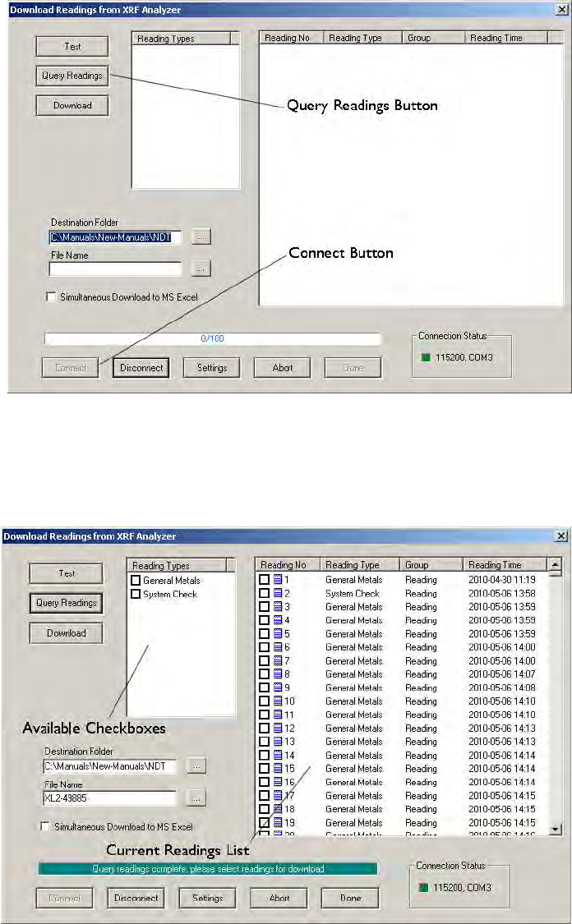The height and width of the screenshot is (924, 572).
Task: Click the reading icon for reading 11
Action: (278, 715)
